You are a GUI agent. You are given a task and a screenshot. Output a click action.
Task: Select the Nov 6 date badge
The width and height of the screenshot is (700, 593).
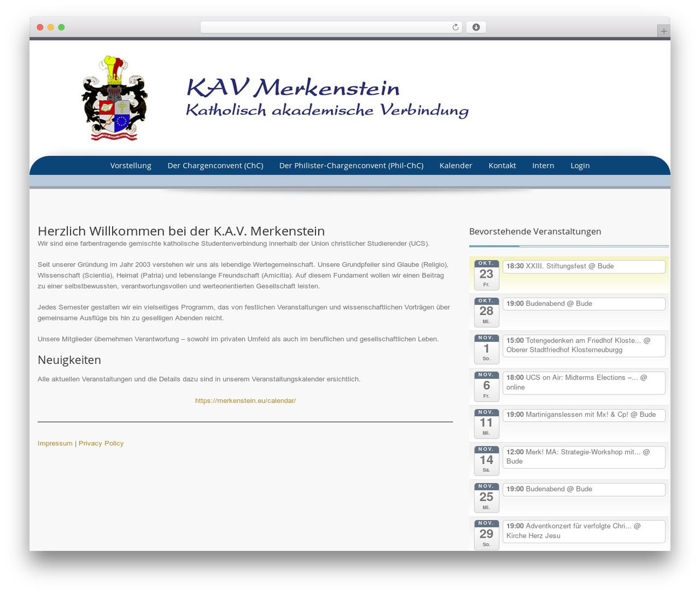[x=486, y=386]
